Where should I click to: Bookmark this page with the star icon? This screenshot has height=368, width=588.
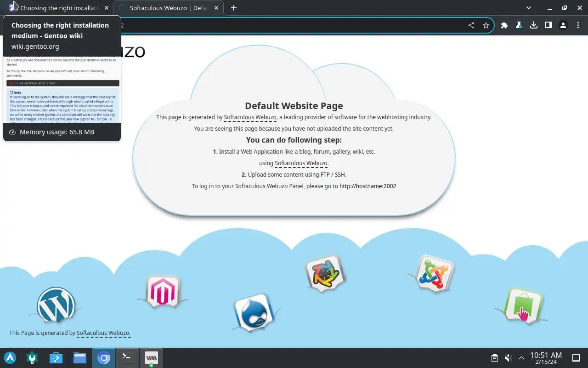coord(486,25)
